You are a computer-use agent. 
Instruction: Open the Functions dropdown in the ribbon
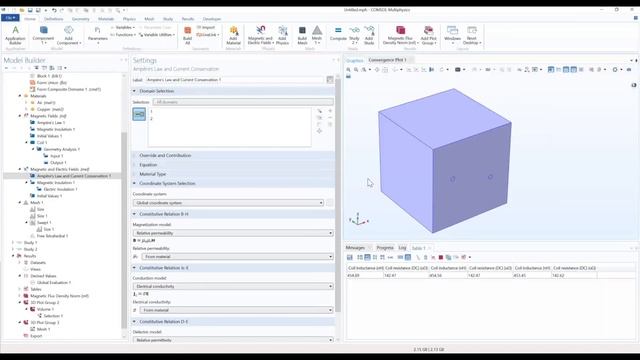123,35
